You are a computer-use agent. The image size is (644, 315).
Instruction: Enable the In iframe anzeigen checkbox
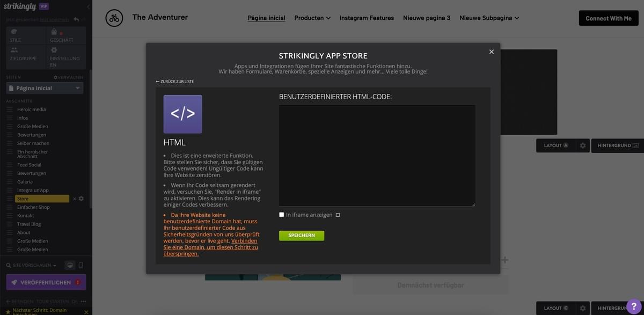(x=281, y=214)
